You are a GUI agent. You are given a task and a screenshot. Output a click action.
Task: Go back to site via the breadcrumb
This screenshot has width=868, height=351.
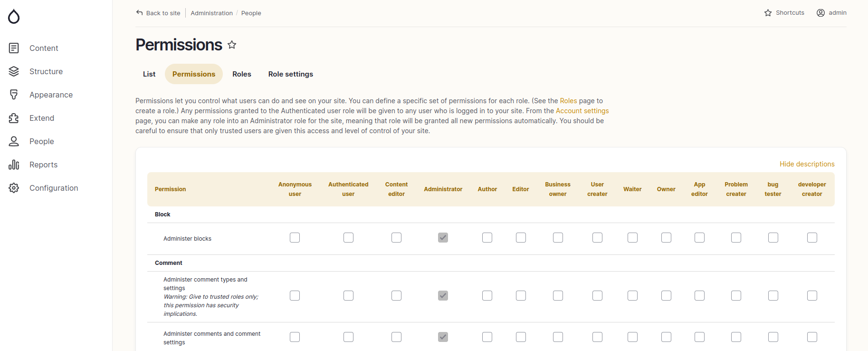pyautogui.click(x=158, y=13)
